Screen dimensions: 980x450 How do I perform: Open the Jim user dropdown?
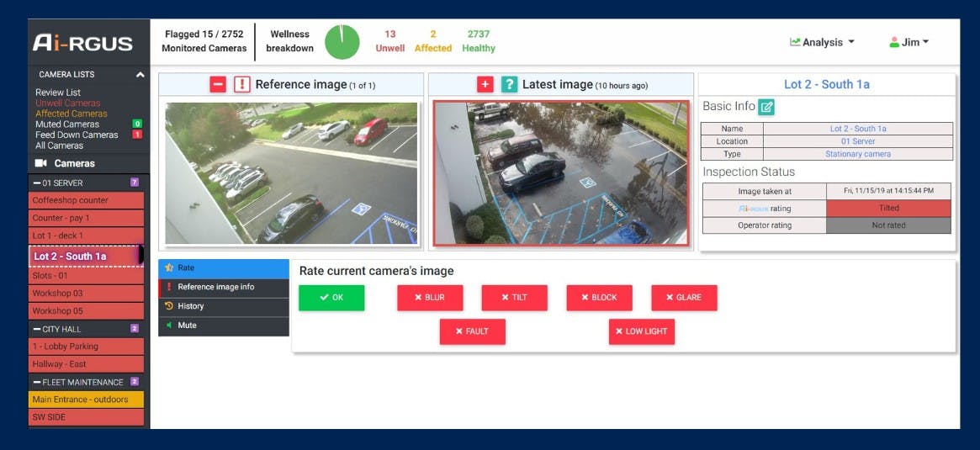[x=909, y=42]
